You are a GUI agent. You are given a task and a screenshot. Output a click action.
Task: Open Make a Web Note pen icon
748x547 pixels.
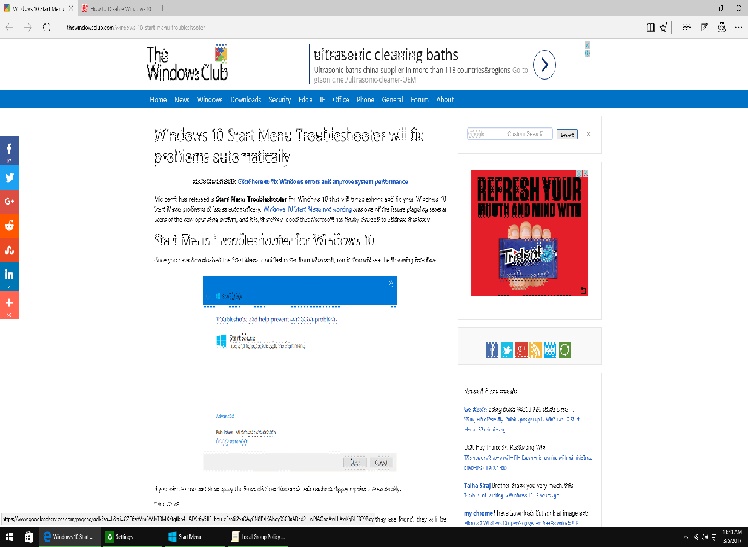pos(704,28)
